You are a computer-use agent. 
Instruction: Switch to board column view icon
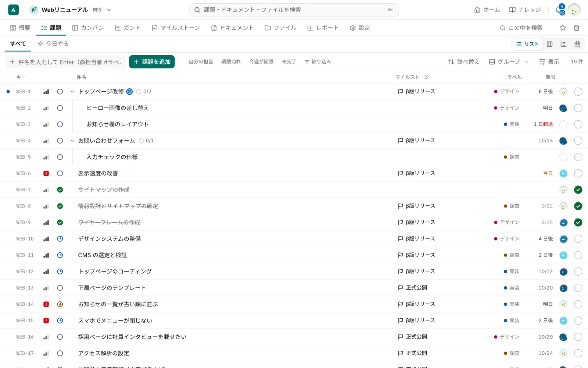pos(549,44)
